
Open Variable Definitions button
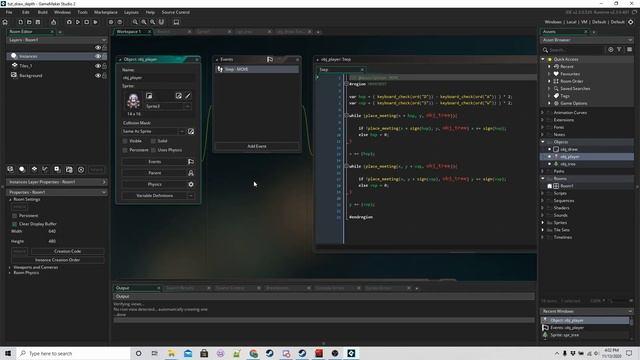154,196
